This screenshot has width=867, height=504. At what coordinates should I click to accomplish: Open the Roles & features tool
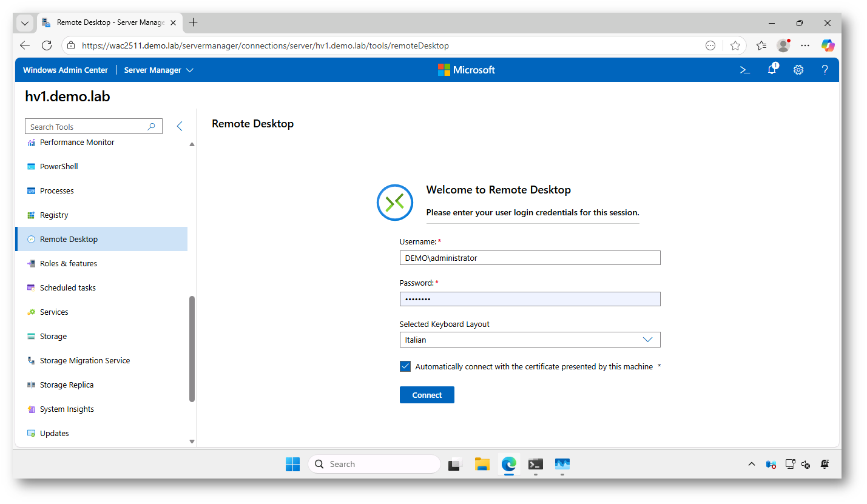pyautogui.click(x=68, y=263)
